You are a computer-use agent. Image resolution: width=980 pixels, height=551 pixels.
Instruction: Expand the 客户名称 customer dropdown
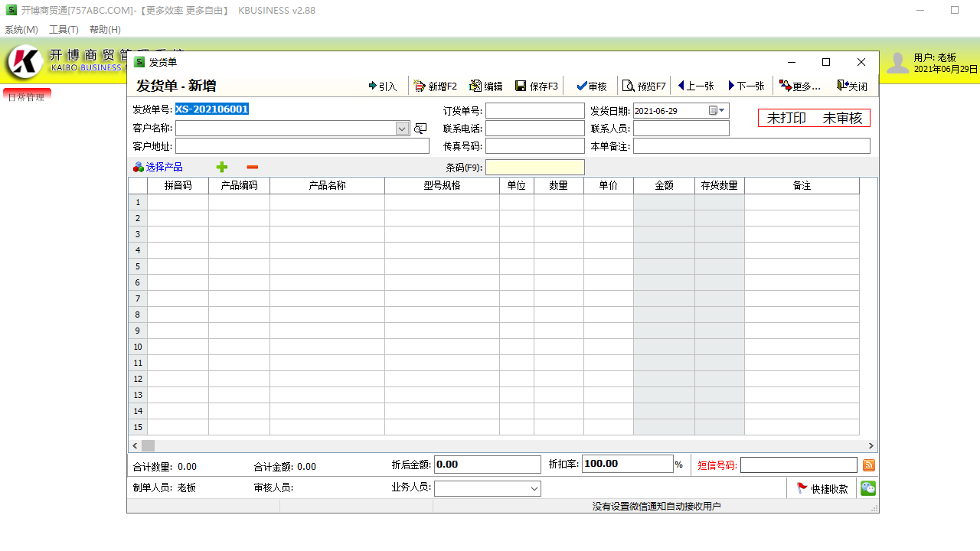click(402, 128)
